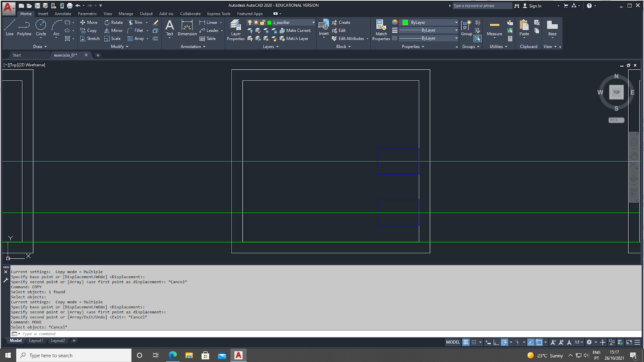Switch to Layout1 tab
Screen dimensions: 644x362
36,341
